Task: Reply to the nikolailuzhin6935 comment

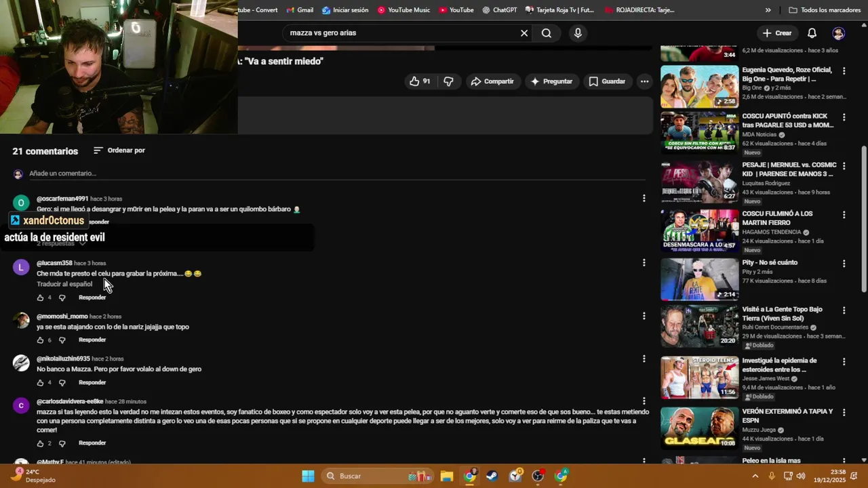Action: point(92,383)
